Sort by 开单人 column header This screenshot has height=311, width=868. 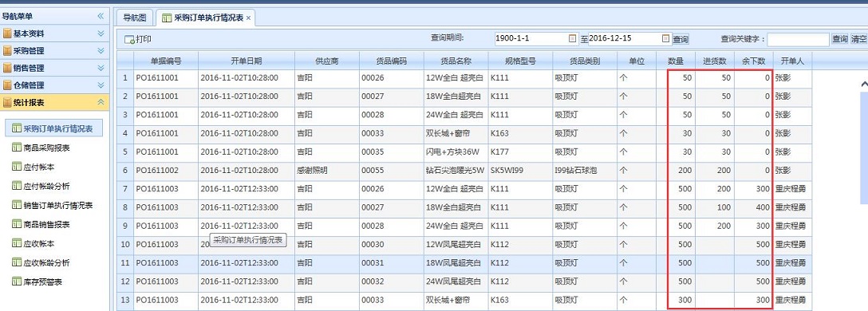pyautogui.click(x=792, y=61)
